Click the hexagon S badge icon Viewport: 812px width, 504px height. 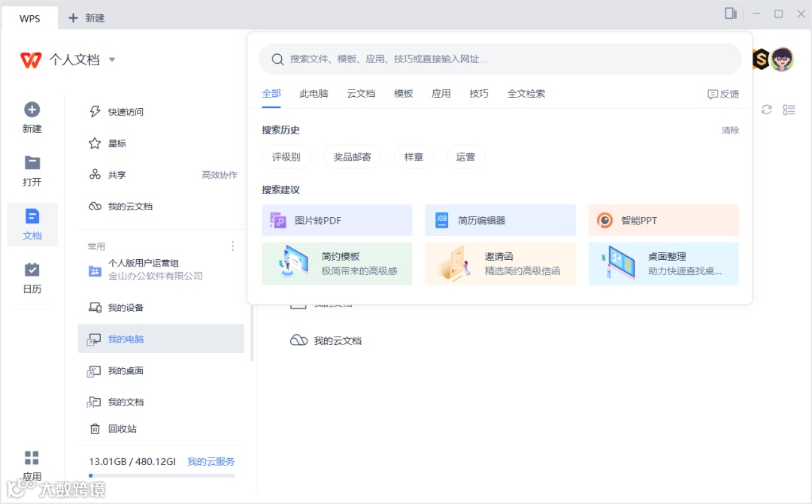click(x=761, y=59)
